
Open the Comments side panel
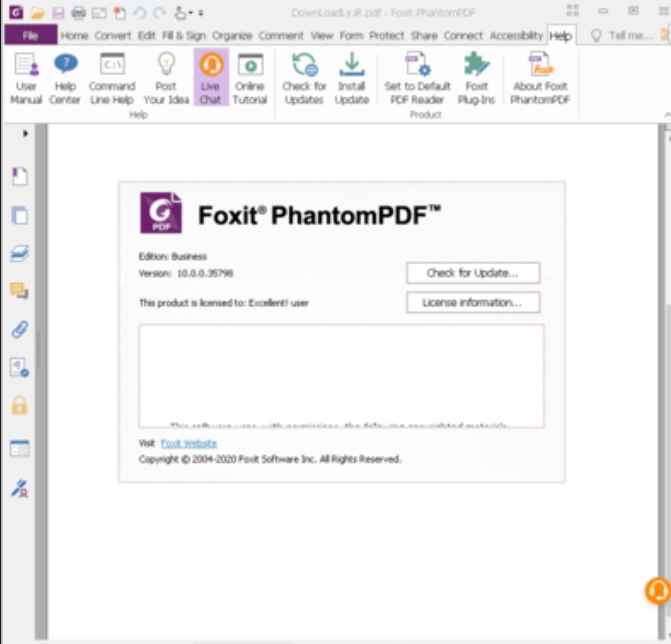(20, 291)
